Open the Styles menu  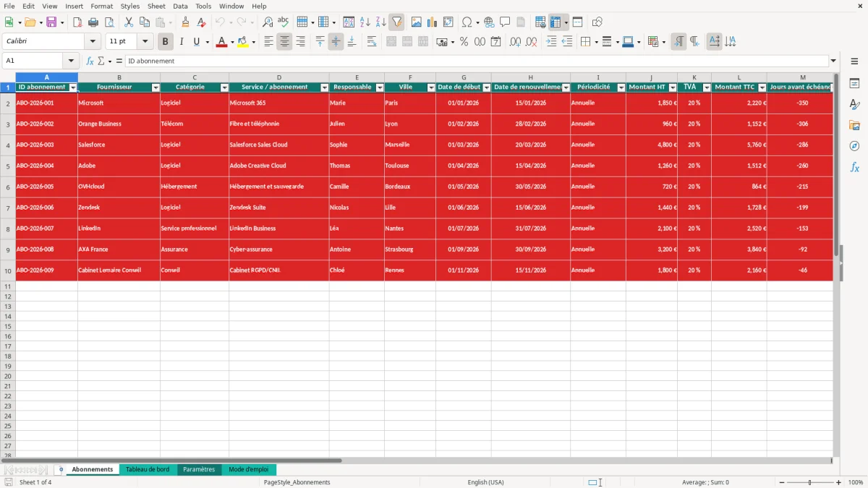pyautogui.click(x=130, y=6)
